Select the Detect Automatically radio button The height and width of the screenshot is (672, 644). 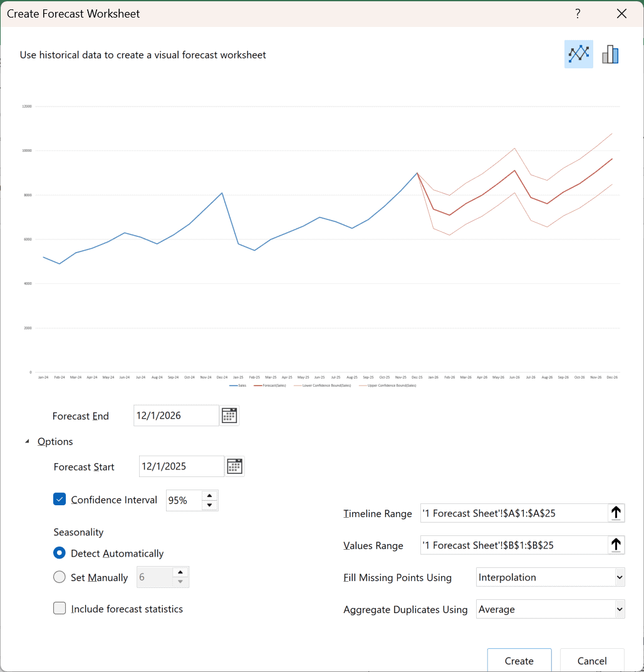pyautogui.click(x=60, y=553)
